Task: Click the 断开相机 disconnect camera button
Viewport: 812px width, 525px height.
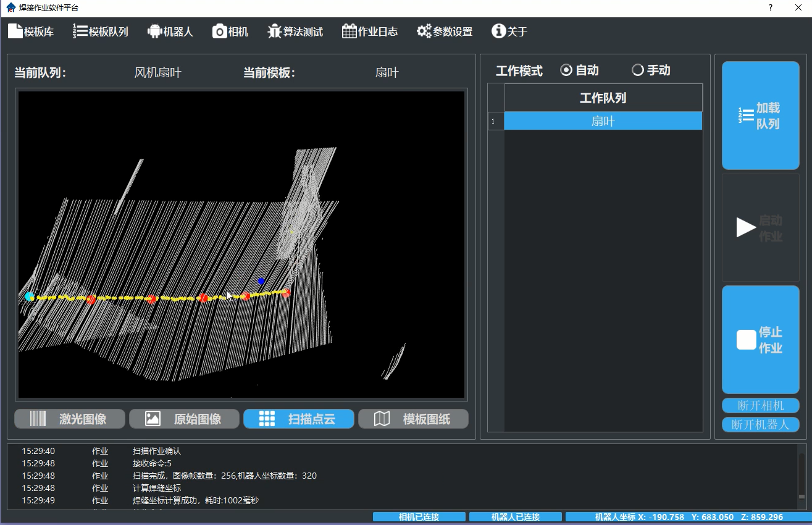Action: point(760,406)
